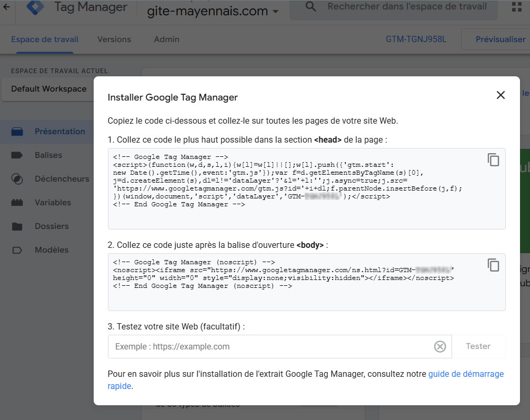Go to Variables in the sidebar

tap(53, 203)
